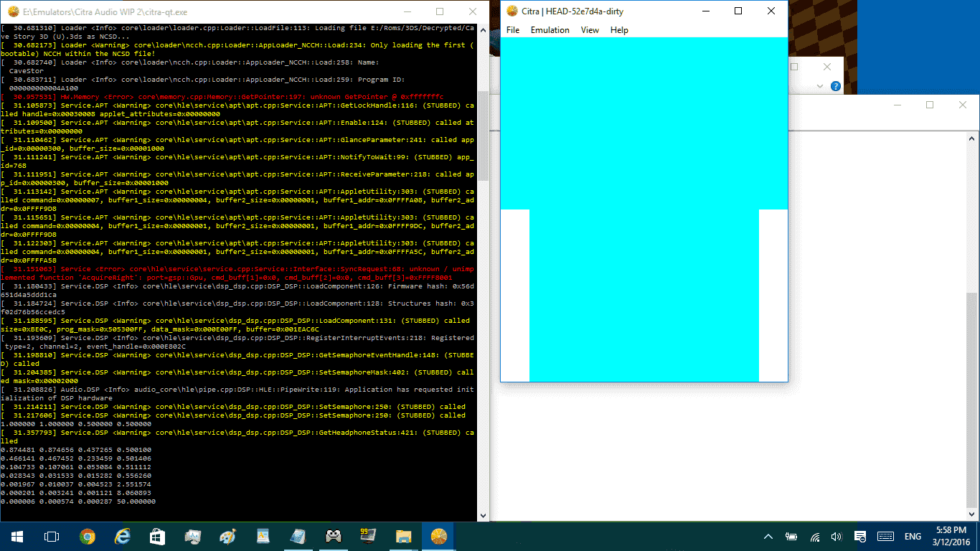Launch Google Chrome from the taskbar

(88, 537)
